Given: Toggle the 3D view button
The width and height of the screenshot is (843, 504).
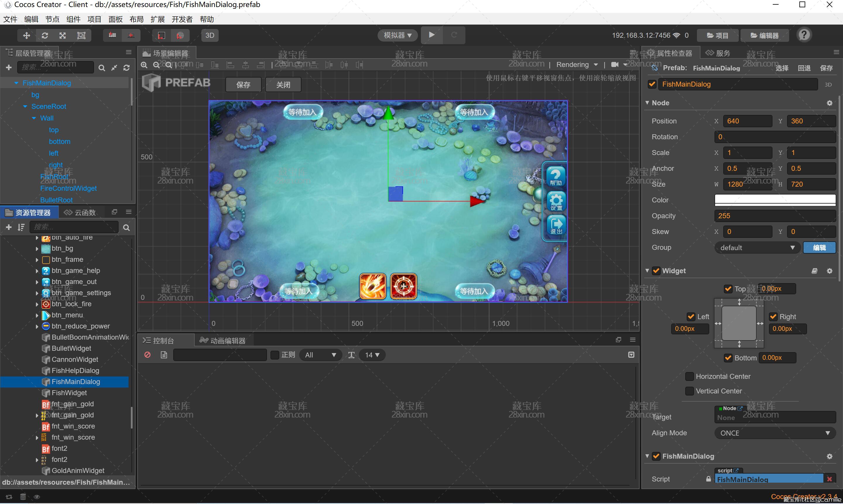Looking at the screenshot, I should 210,35.
